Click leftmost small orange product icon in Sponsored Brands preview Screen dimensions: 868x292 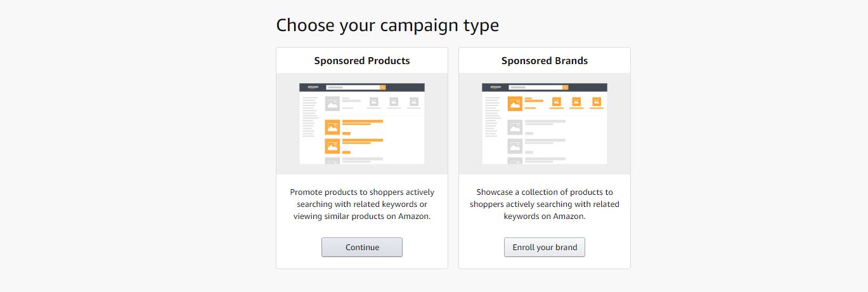(557, 102)
